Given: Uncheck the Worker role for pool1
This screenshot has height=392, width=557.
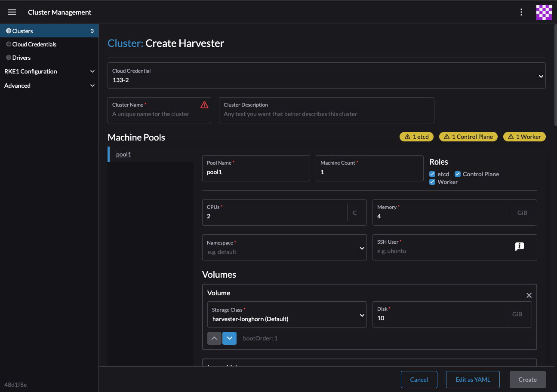Looking at the screenshot, I should coord(432,182).
